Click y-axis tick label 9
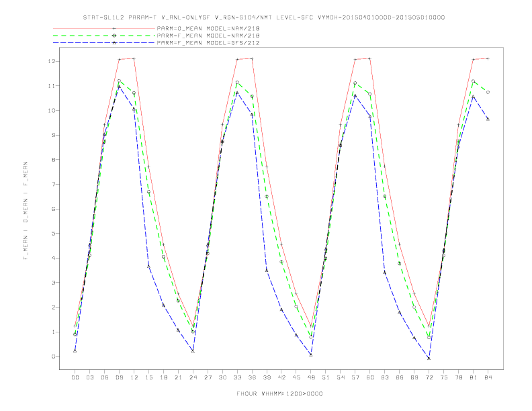The width and height of the screenshot is (532, 411). coord(53,135)
